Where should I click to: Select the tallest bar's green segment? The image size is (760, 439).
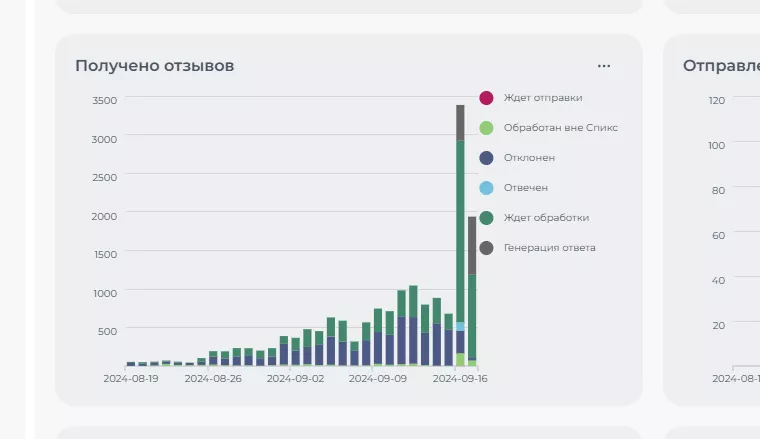click(x=460, y=230)
